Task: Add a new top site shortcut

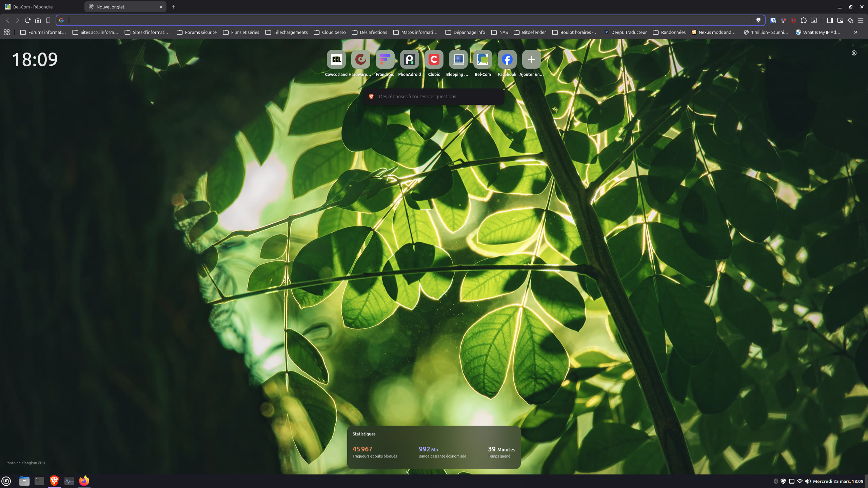Action: (531, 60)
